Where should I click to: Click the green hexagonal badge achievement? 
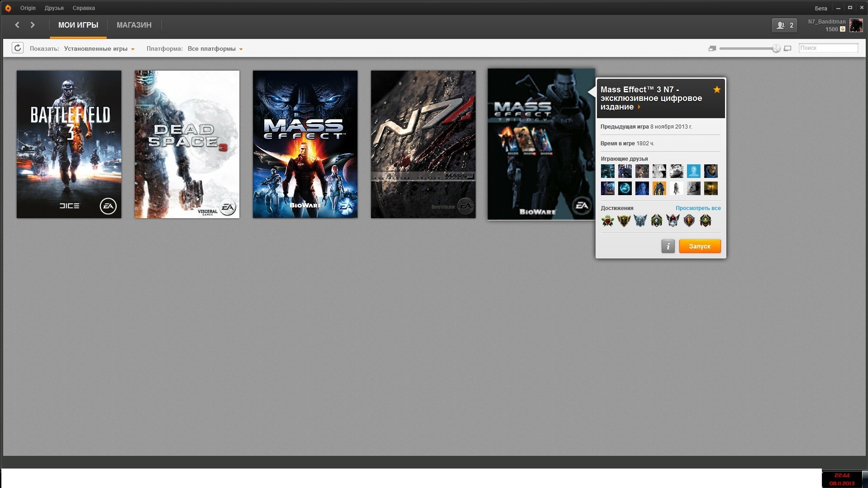pos(657,221)
